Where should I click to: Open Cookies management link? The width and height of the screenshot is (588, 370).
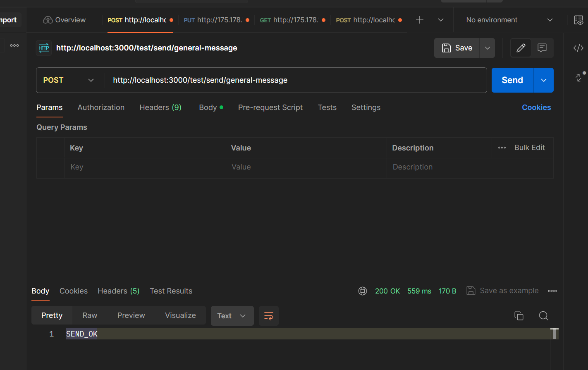(536, 107)
